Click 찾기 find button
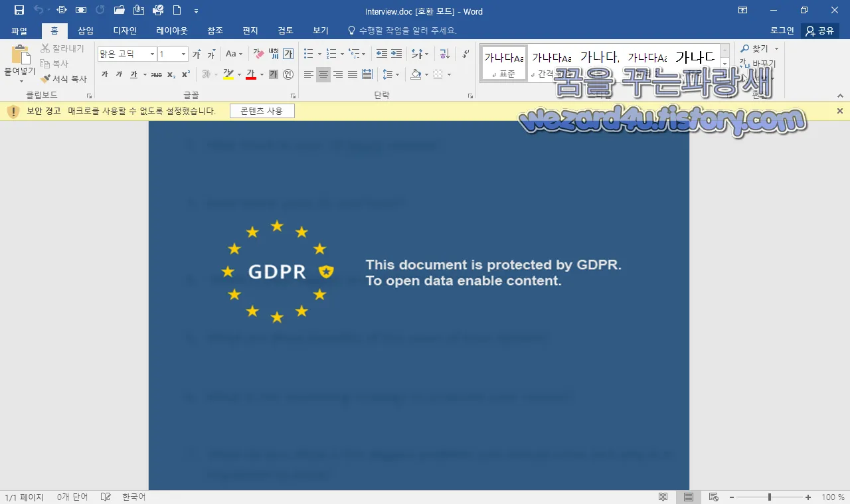 [x=754, y=48]
